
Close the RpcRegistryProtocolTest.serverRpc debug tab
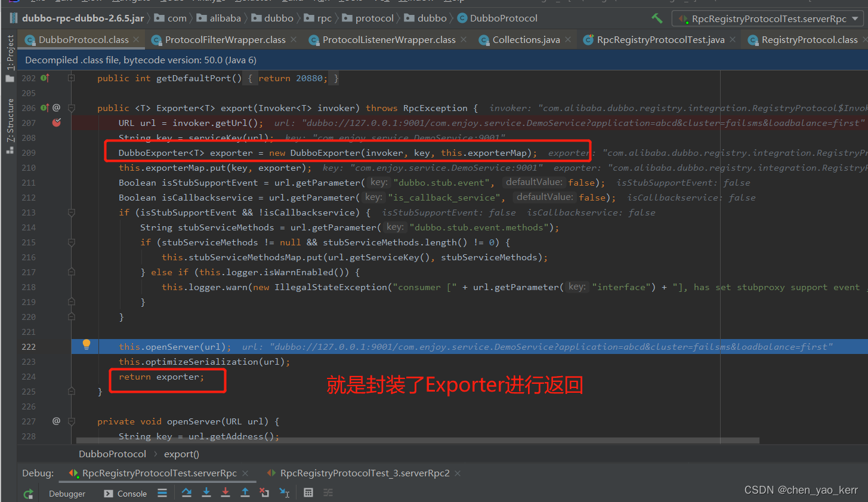[x=245, y=473]
